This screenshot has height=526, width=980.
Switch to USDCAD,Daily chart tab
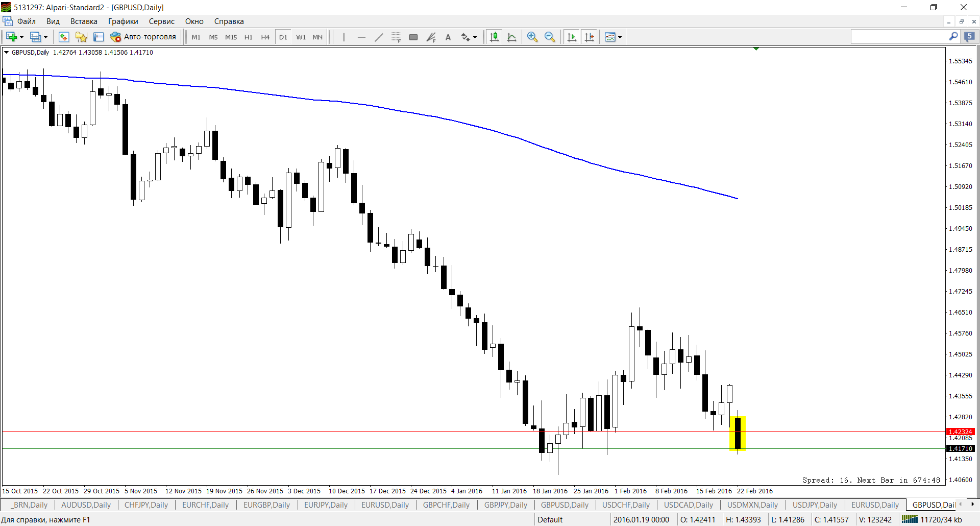click(688, 505)
